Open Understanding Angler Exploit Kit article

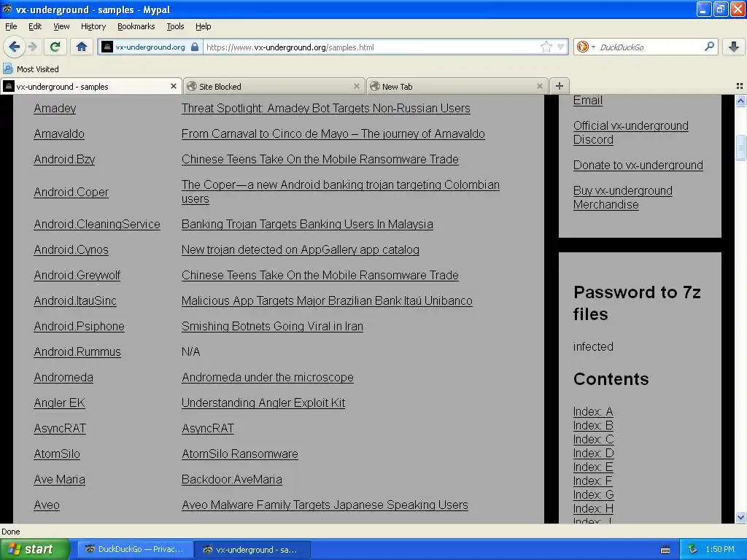pyautogui.click(x=263, y=402)
